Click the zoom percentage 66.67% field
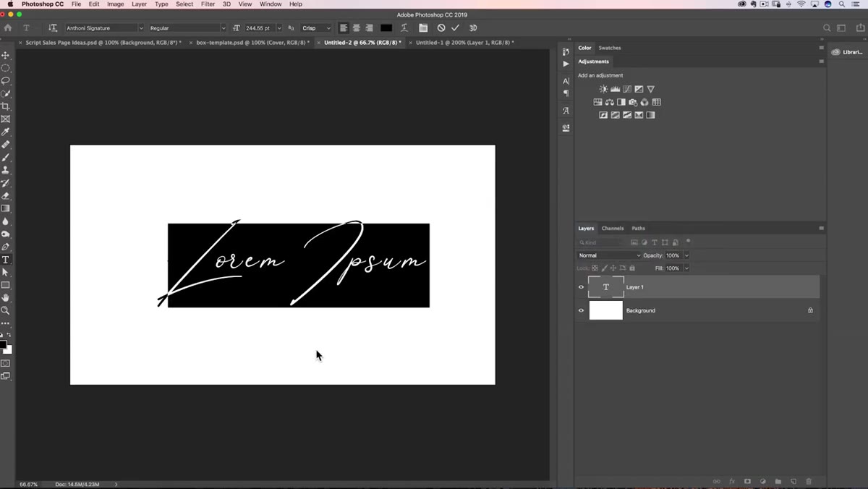Viewport: 868px width, 489px height. pos(28,484)
